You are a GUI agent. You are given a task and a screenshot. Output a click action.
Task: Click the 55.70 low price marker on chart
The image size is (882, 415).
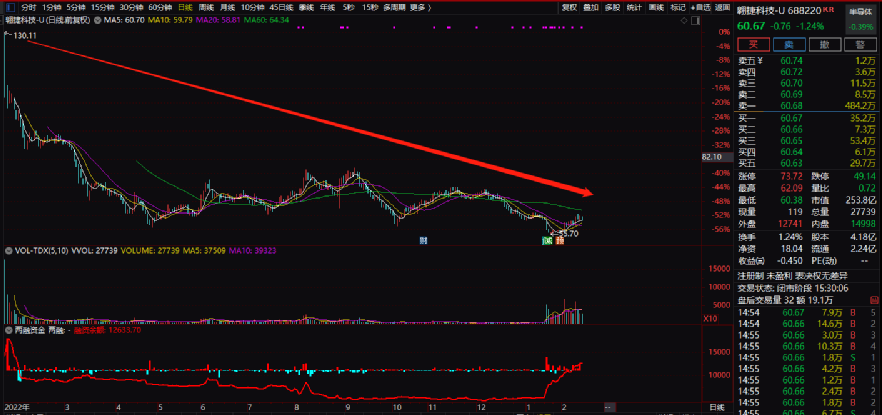[x=567, y=233]
